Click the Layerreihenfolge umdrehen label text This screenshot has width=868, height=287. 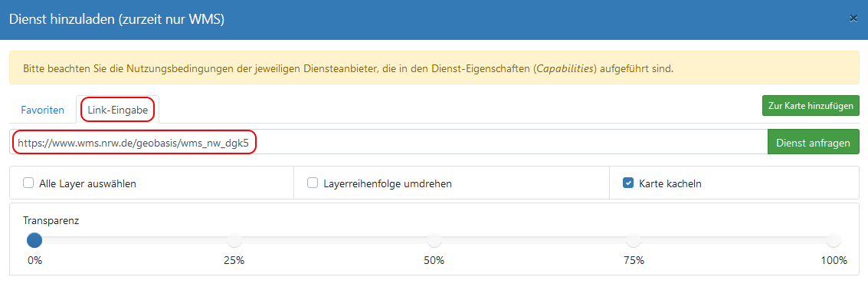[x=388, y=183]
